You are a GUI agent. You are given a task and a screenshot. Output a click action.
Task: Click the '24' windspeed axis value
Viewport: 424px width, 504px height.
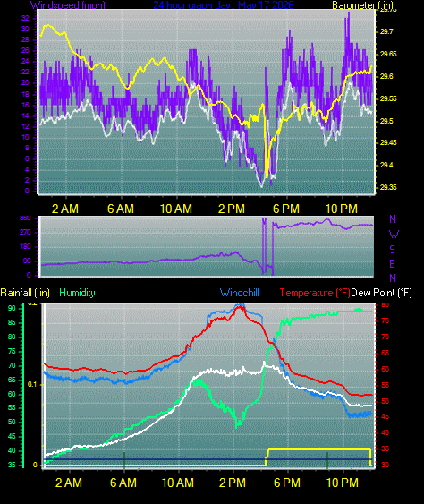(25, 62)
